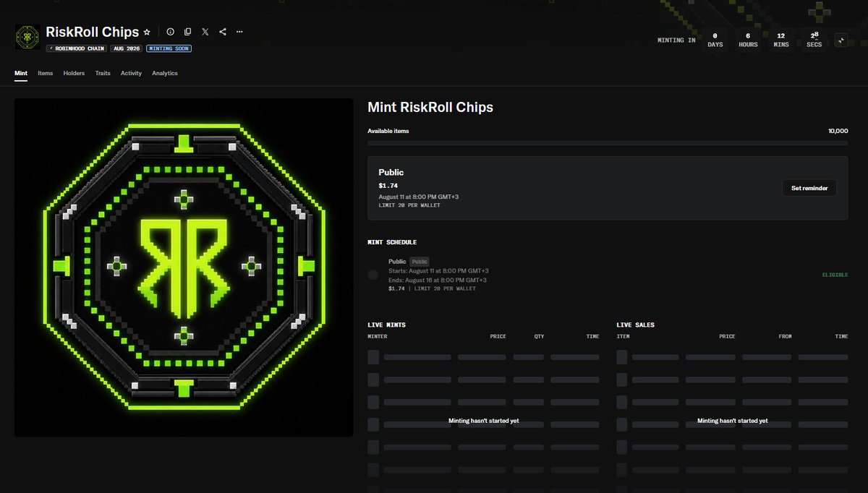
Task: Open the collection's X profile
Action: click(205, 32)
